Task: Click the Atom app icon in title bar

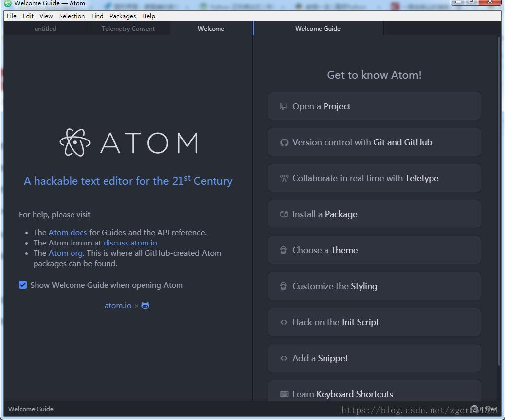Action: tap(8, 3)
